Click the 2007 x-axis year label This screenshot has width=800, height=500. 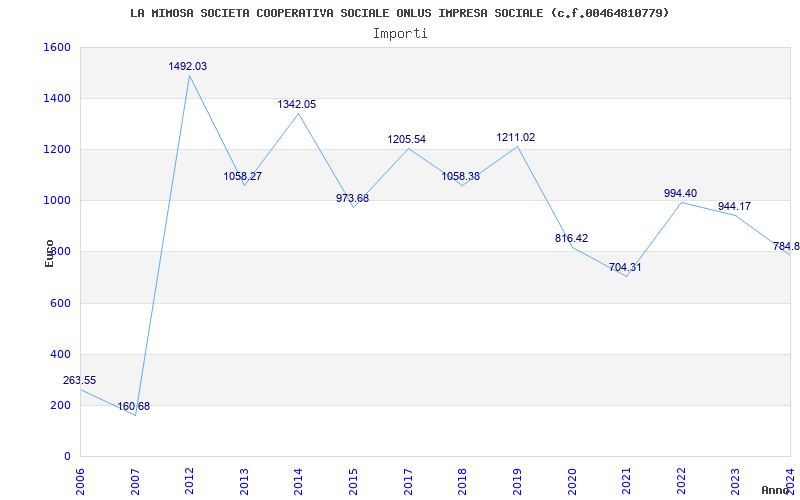(x=135, y=482)
